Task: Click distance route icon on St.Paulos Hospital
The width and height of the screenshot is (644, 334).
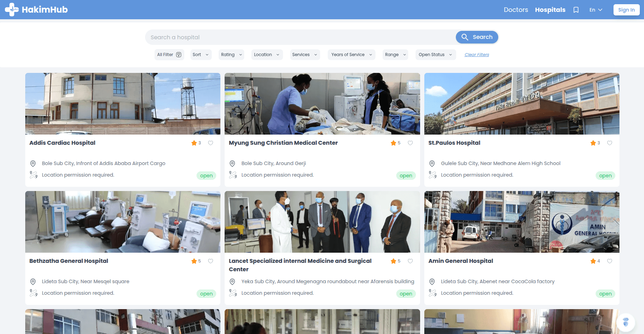Action: 433,175
